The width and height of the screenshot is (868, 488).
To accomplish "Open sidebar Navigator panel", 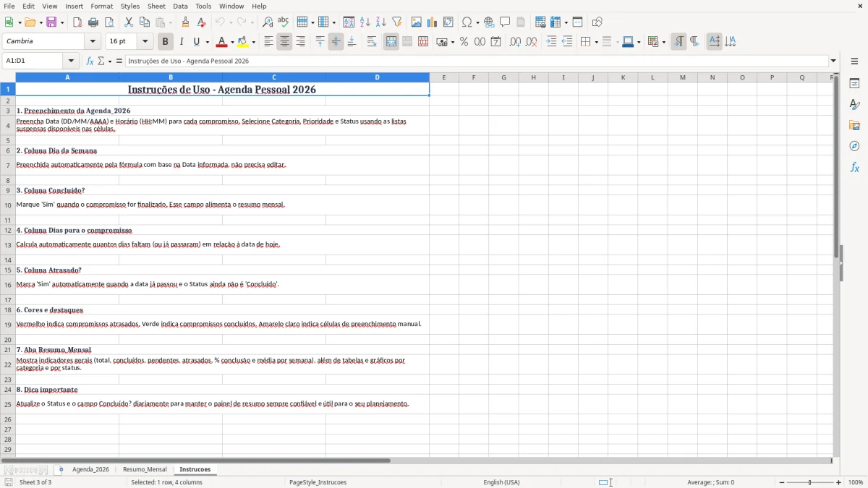I will click(854, 146).
